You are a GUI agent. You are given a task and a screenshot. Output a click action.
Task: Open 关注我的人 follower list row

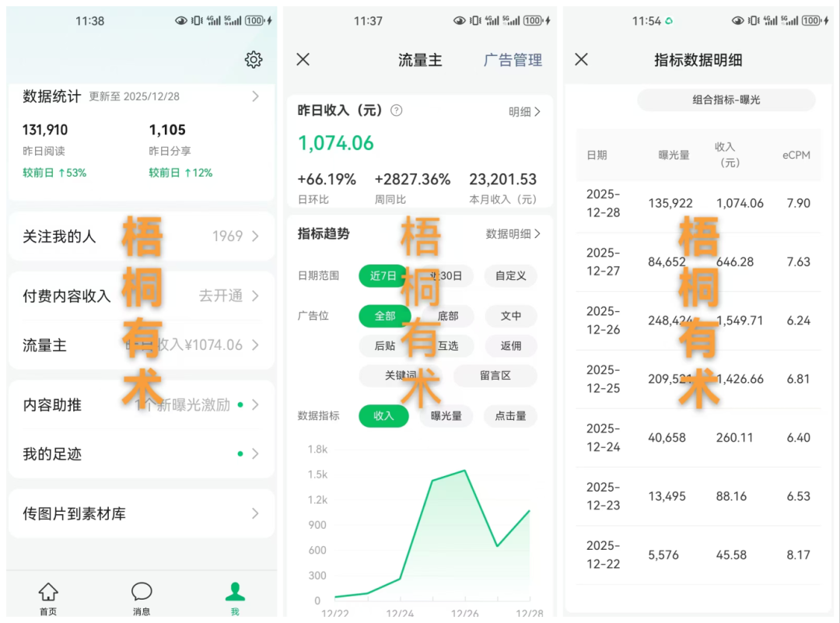[142, 236]
